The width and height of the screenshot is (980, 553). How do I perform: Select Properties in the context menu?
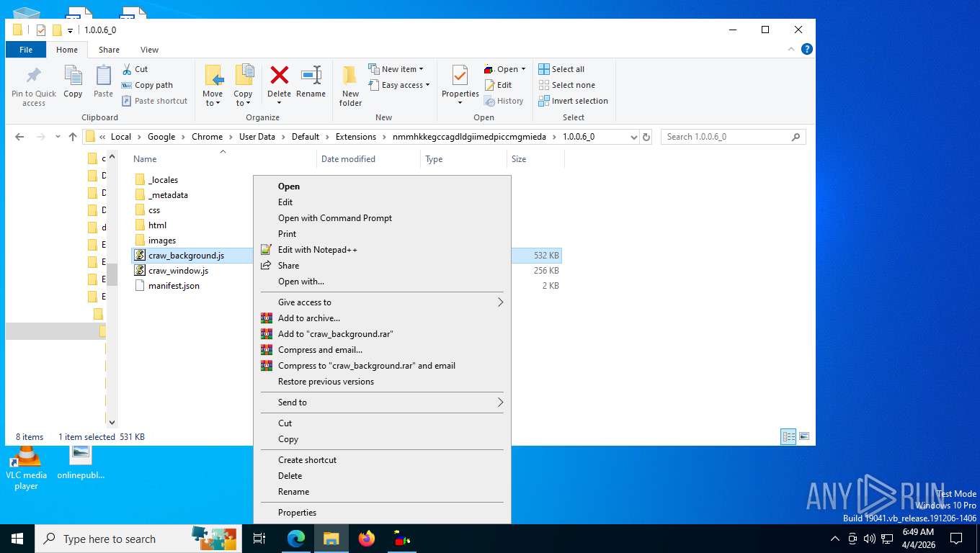[x=382, y=513]
